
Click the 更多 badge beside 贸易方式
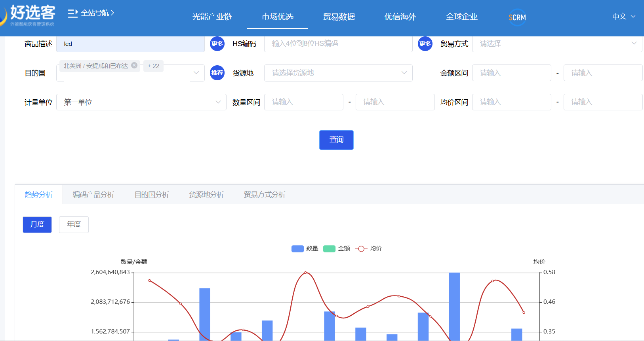point(425,44)
